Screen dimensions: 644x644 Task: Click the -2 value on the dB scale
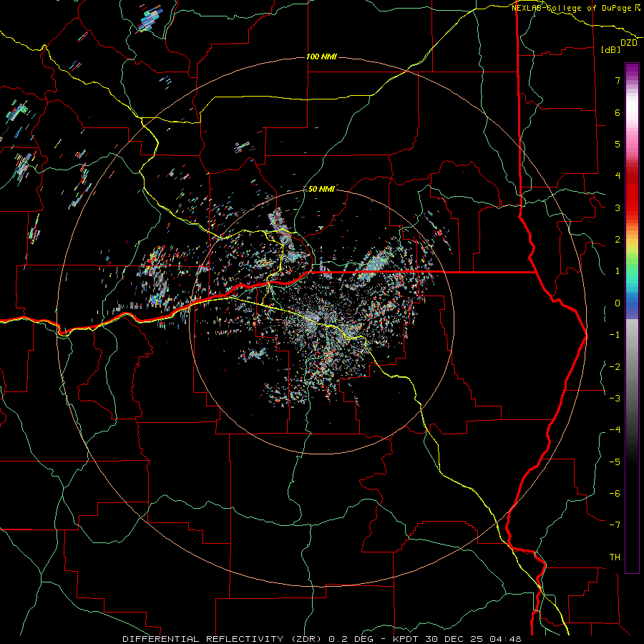point(615,367)
